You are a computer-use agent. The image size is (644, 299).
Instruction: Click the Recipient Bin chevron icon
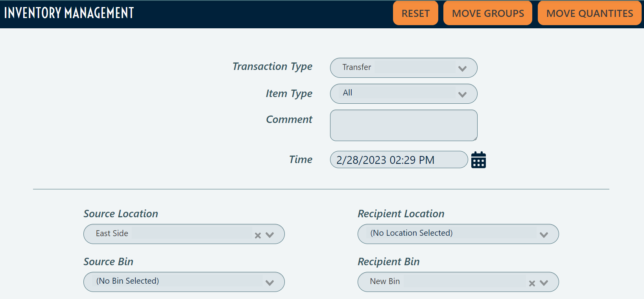[544, 282]
